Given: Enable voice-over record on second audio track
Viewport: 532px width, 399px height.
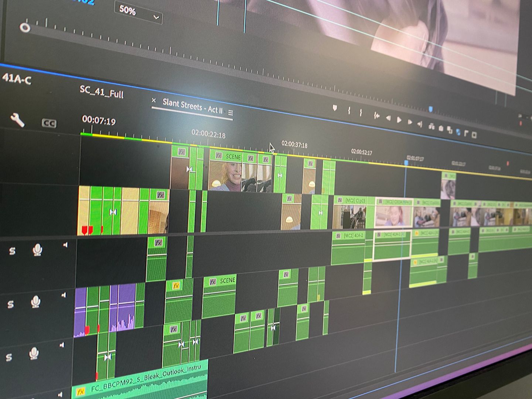Looking at the screenshot, I should (35, 302).
